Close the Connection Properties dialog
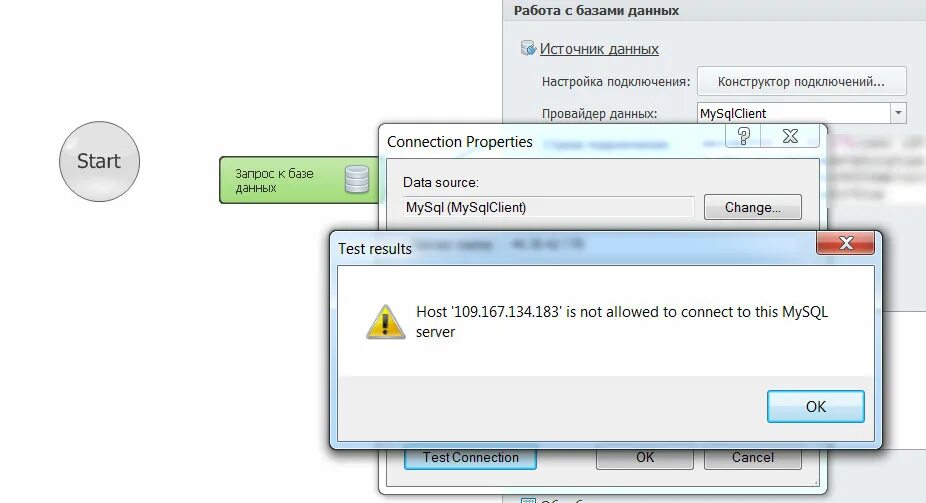926x503 pixels. [790, 136]
